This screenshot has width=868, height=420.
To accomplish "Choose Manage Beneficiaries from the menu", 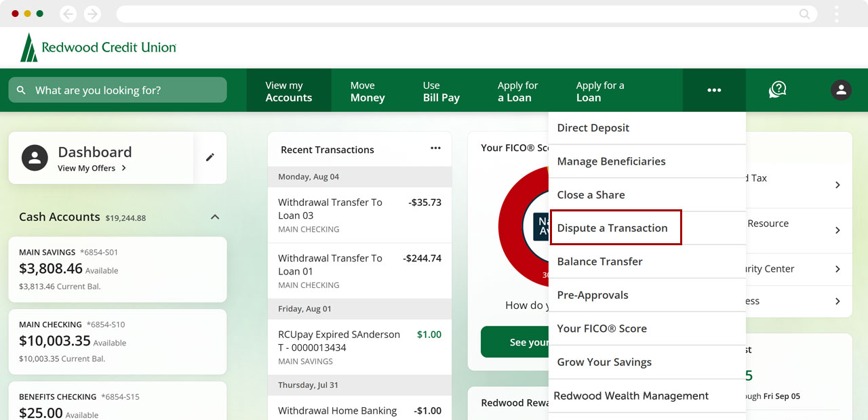I will 611,161.
